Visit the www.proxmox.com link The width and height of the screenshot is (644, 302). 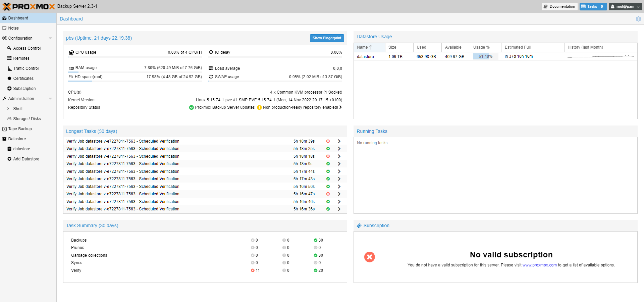coord(539,265)
